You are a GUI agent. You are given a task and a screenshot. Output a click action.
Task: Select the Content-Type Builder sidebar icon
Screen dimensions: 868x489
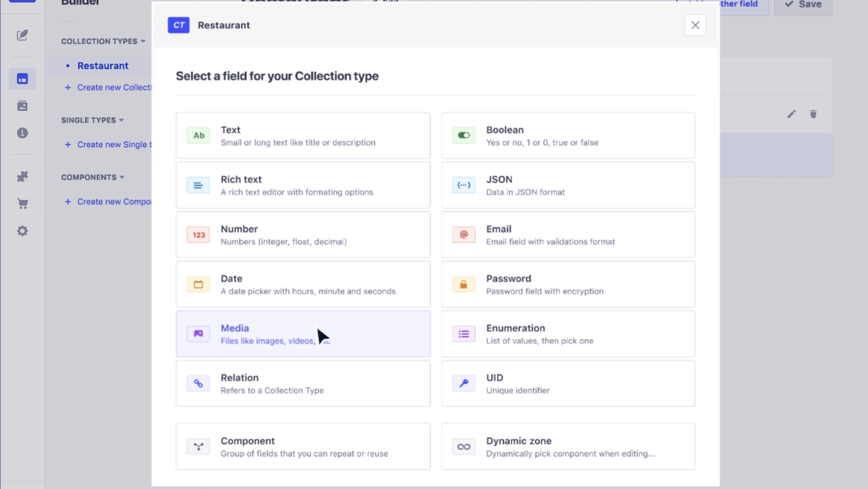(x=22, y=78)
